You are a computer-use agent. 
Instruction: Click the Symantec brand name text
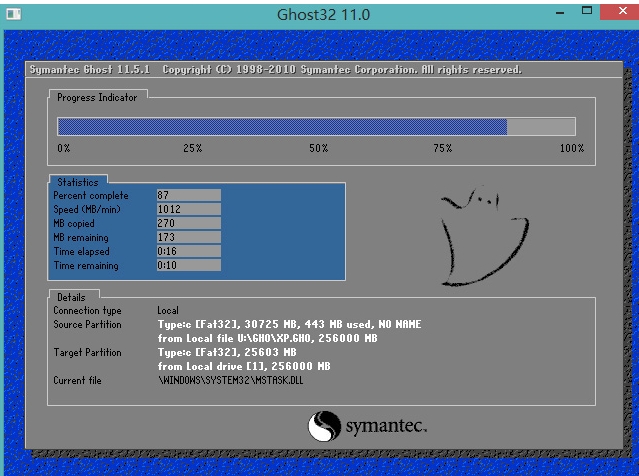[386, 428]
